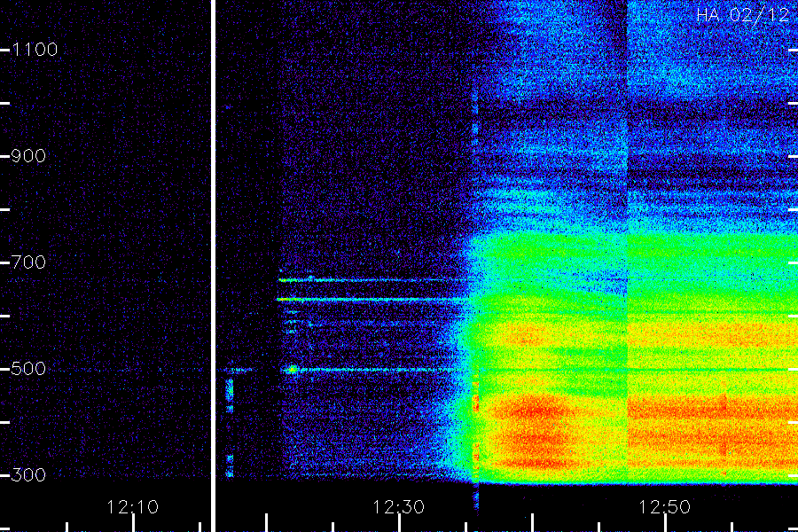Click the 12:50 time axis label
The image size is (798, 532).
[x=665, y=507]
